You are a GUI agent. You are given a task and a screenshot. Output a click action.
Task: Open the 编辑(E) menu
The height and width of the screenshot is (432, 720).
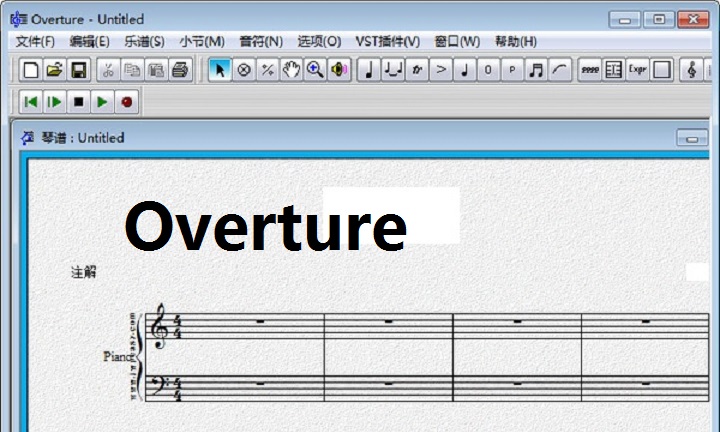pos(90,42)
